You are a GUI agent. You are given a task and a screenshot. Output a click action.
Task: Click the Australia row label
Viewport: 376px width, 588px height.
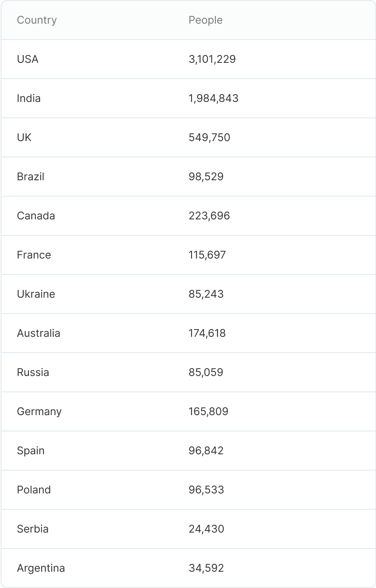[x=38, y=333]
